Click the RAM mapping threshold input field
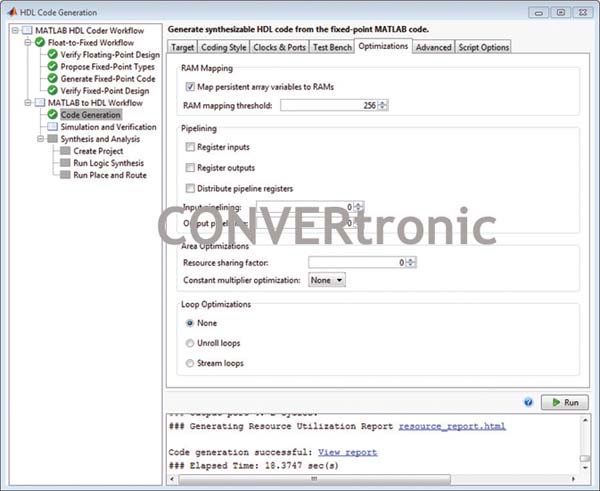The height and width of the screenshot is (491, 600). [x=329, y=105]
